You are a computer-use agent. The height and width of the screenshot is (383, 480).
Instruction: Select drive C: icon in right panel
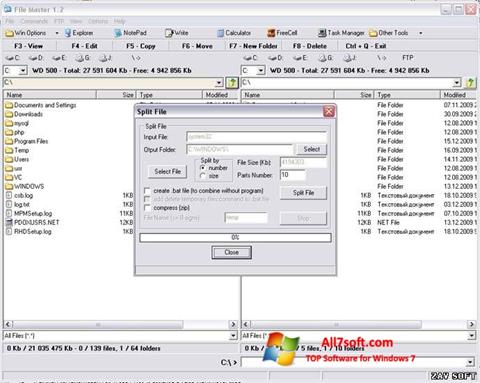[250, 58]
